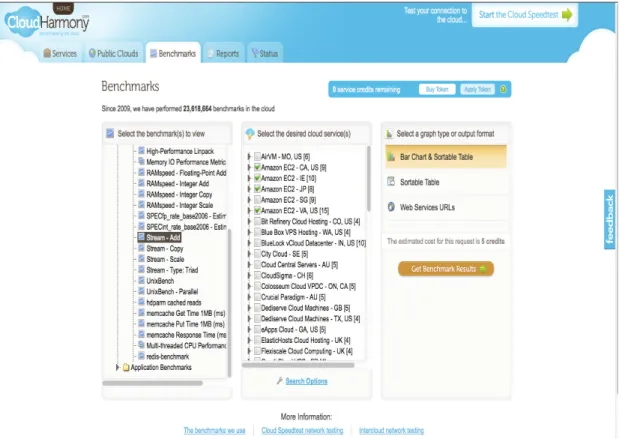Uncheck Amazon EC2 - VA, US
Screen dimensions: 625x439
[257, 210]
